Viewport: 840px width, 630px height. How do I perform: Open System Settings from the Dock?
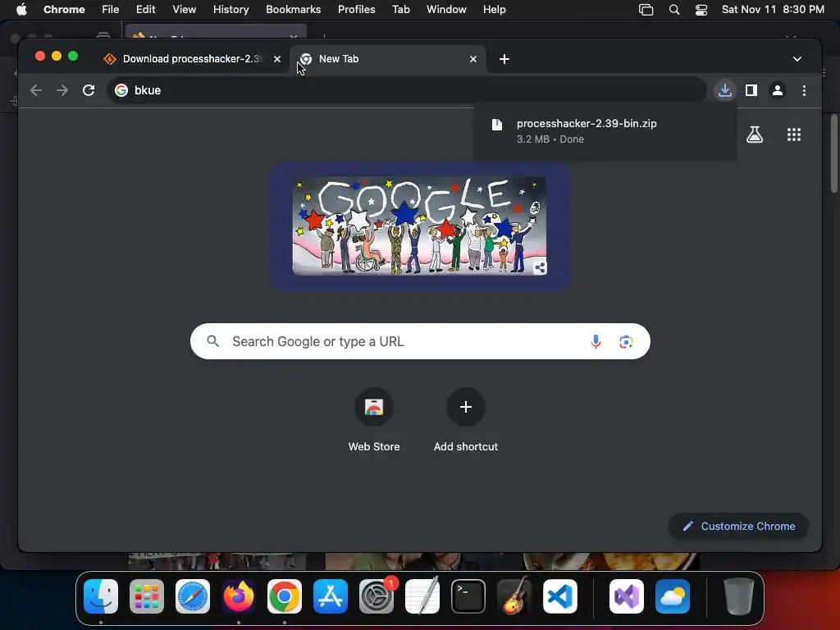pos(376,596)
